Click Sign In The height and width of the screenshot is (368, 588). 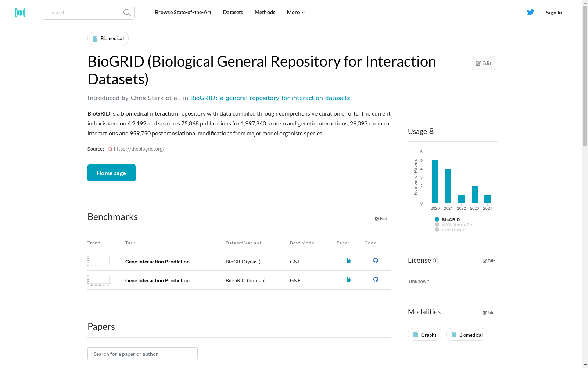(554, 13)
